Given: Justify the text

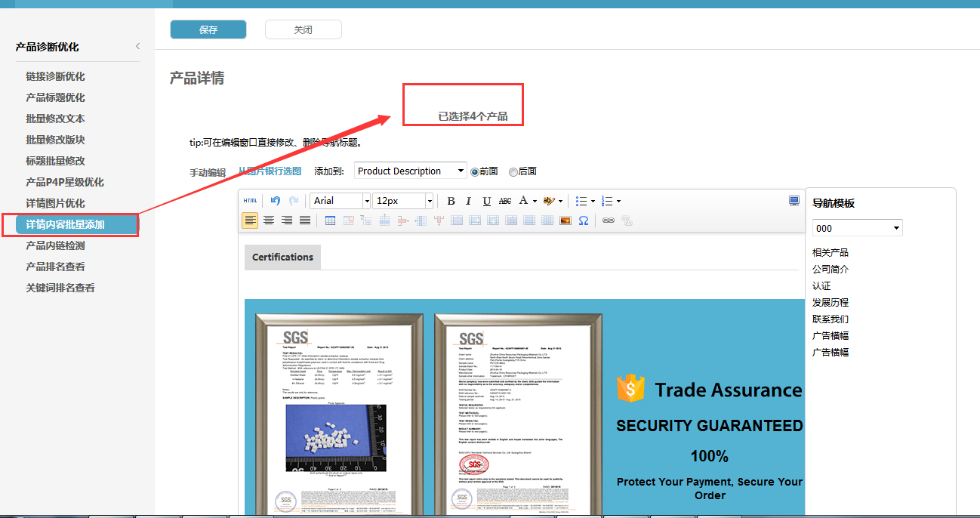Looking at the screenshot, I should pyautogui.click(x=304, y=220).
